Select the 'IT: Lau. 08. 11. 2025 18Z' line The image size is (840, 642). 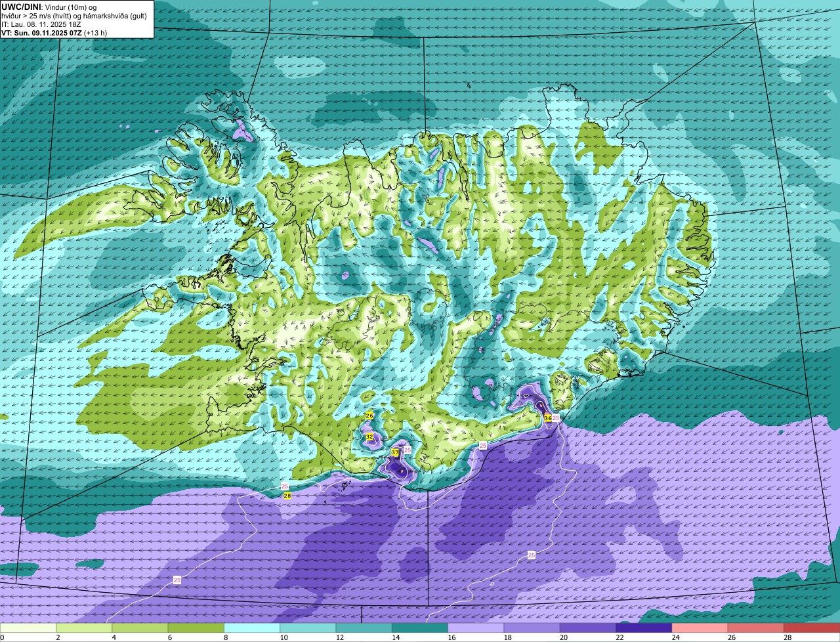pos(41,24)
